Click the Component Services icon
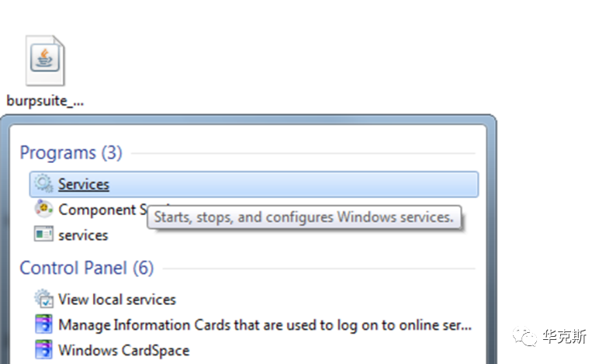Screen dimensions: 606x364 point(43,209)
